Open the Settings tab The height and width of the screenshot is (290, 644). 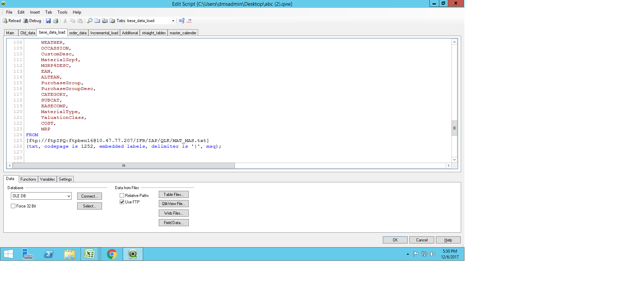pyautogui.click(x=65, y=179)
